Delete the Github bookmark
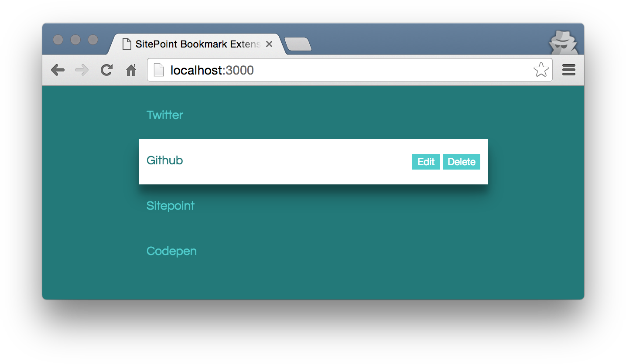 462,162
